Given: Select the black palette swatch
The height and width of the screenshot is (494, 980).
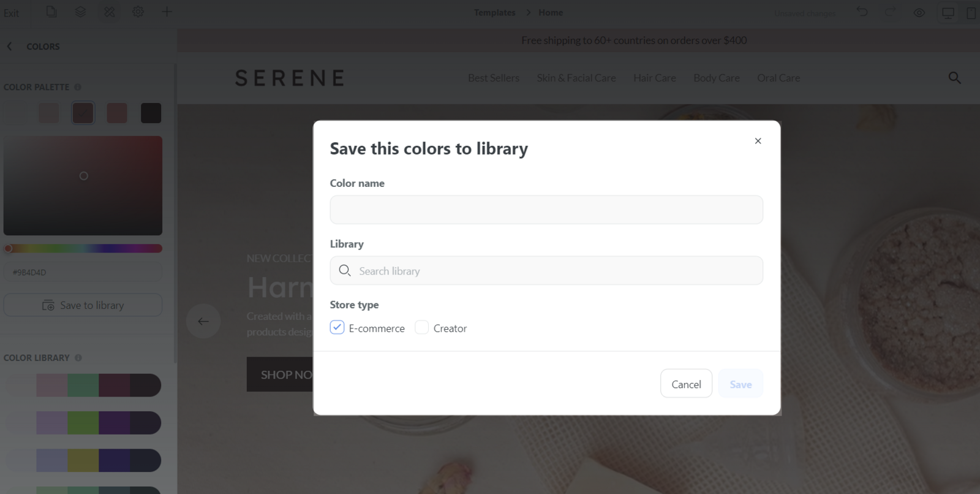Looking at the screenshot, I should [x=151, y=113].
